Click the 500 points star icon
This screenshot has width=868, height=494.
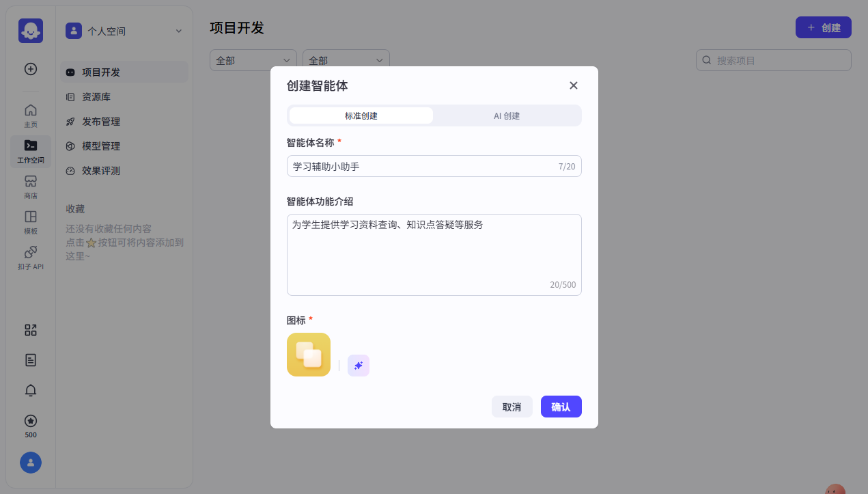tap(30, 421)
